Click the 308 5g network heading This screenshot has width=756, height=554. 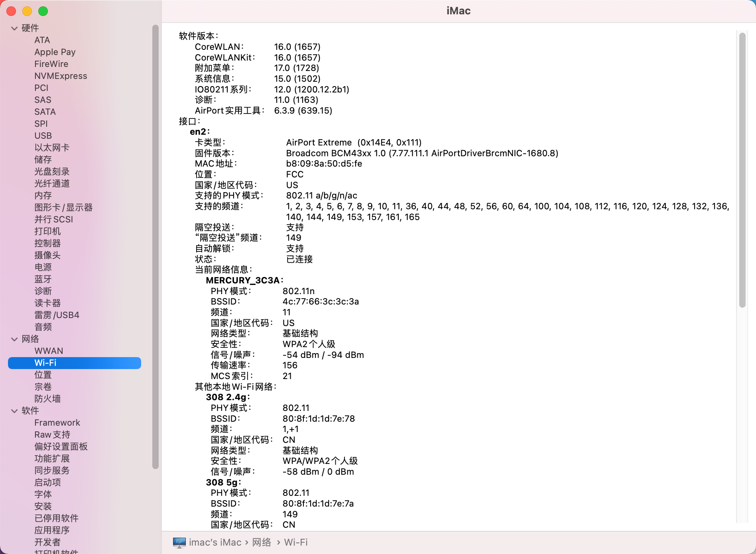pyautogui.click(x=223, y=483)
